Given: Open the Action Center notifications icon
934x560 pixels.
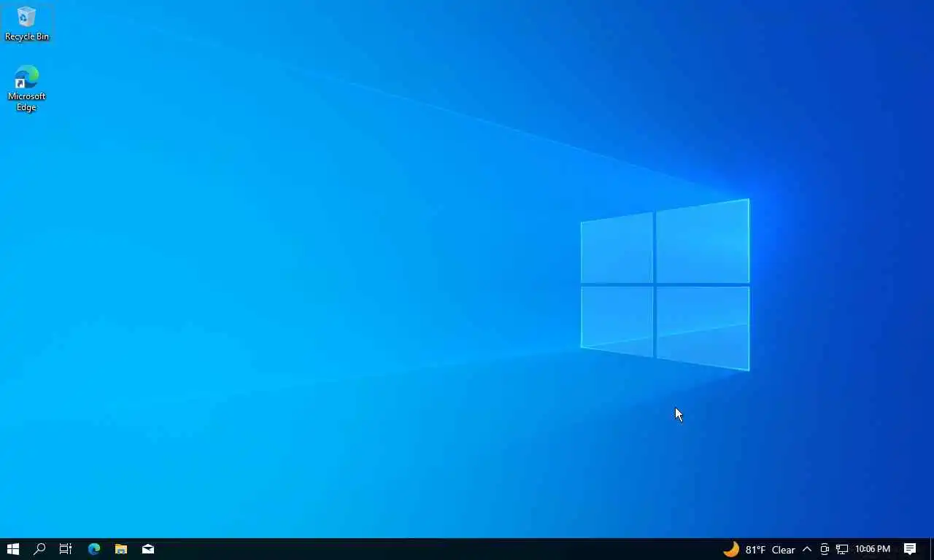Looking at the screenshot, I should click(910, 549).
